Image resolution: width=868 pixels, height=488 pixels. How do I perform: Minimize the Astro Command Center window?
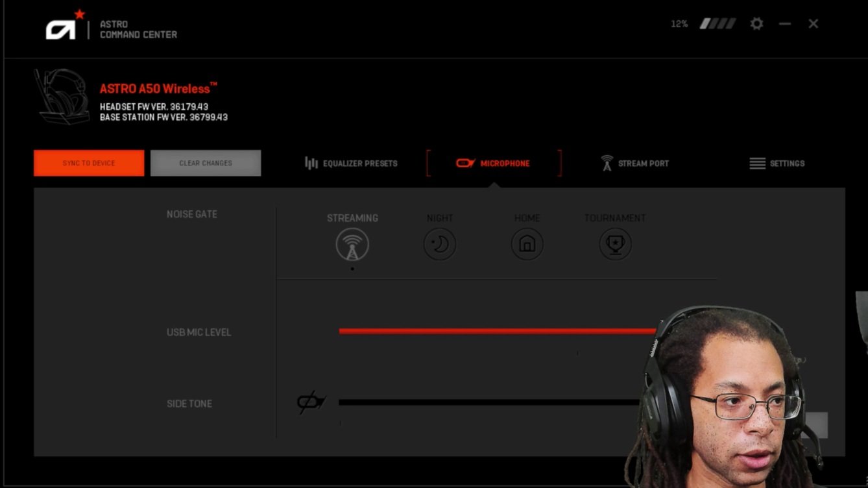point(785,23)
